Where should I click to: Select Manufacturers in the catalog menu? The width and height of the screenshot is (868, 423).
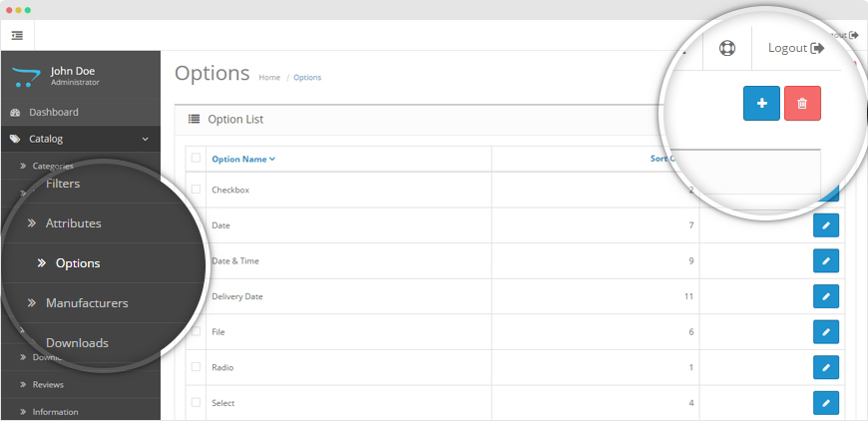pyautogui.click(x=86, y=302)
